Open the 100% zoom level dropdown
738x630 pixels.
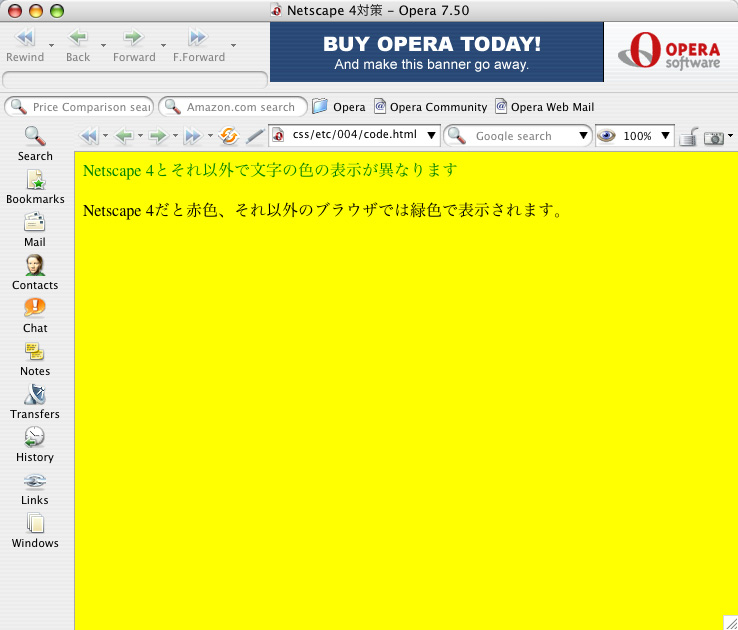pyautogui.click(x=666, y=135)
